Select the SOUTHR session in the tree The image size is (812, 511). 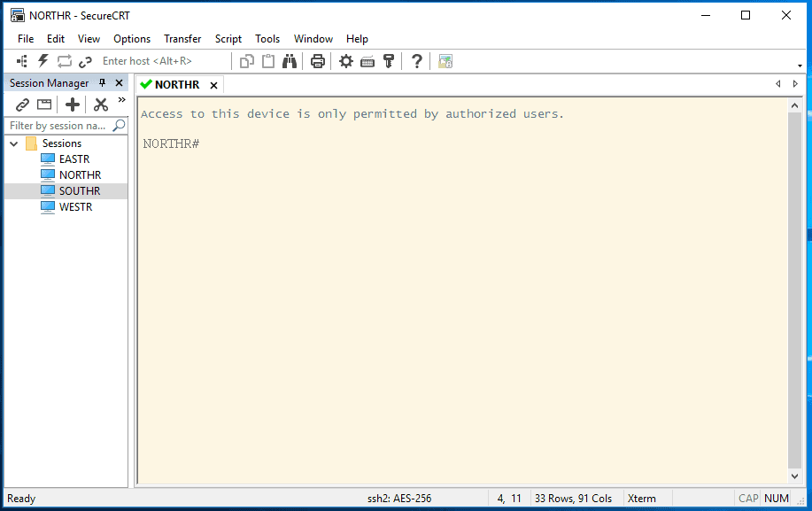coord(79,191)
